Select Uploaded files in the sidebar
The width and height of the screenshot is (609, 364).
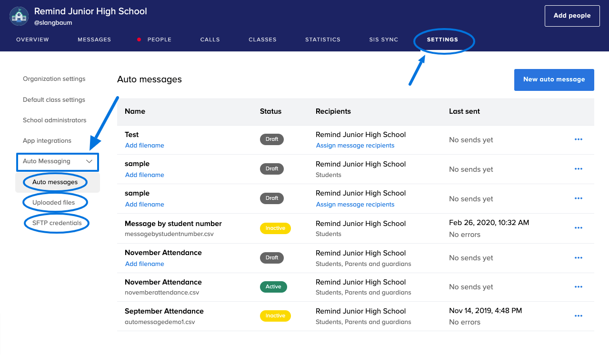pyautogui.click(x=53, y=202)
